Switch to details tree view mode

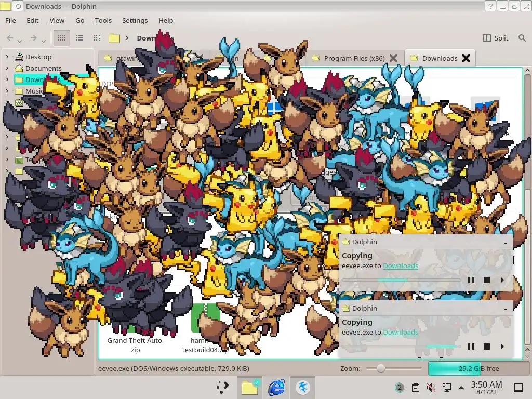(97, 38)
